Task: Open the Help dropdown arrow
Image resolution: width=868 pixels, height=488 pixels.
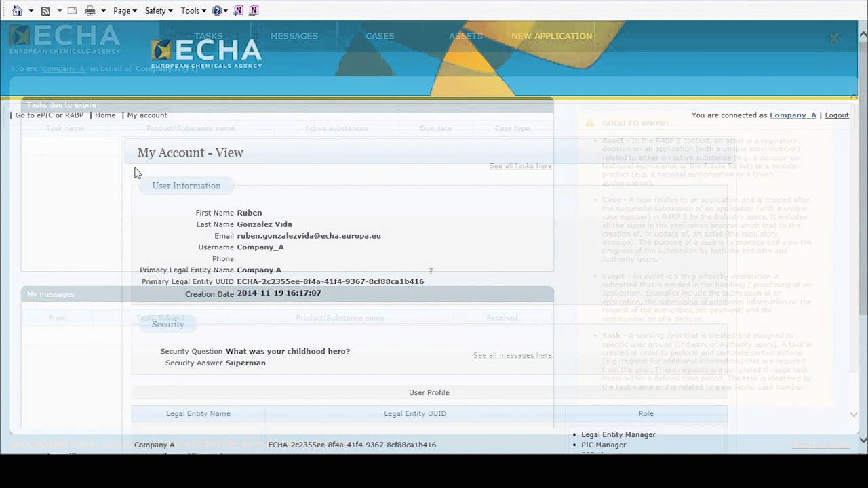Action: [x=226, y=11]
